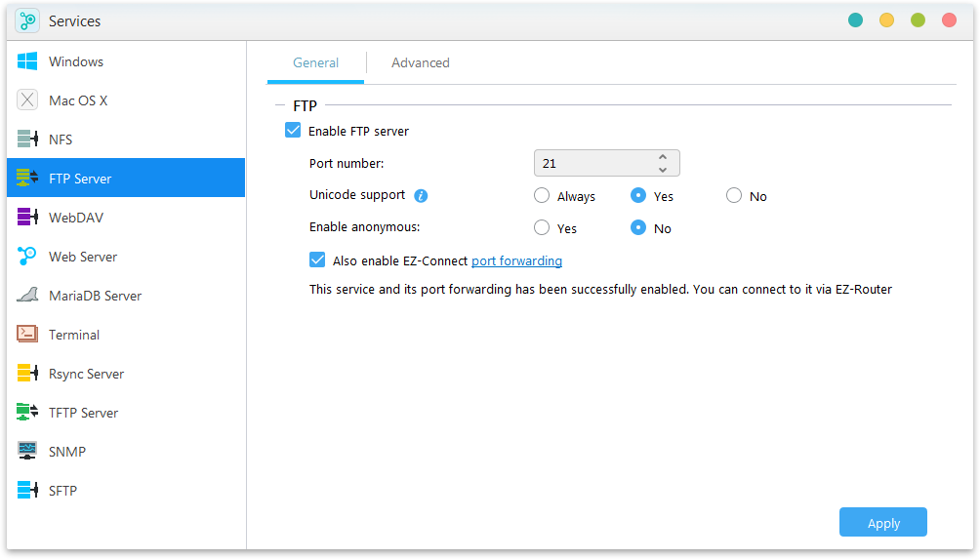Select SNMP in the sidebar

(126, 451)
